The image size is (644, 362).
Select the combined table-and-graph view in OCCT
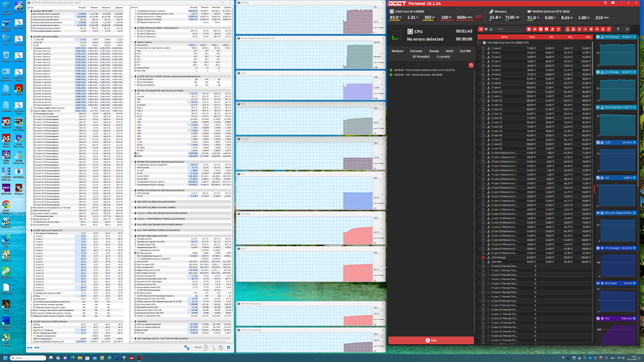(481, 29)
